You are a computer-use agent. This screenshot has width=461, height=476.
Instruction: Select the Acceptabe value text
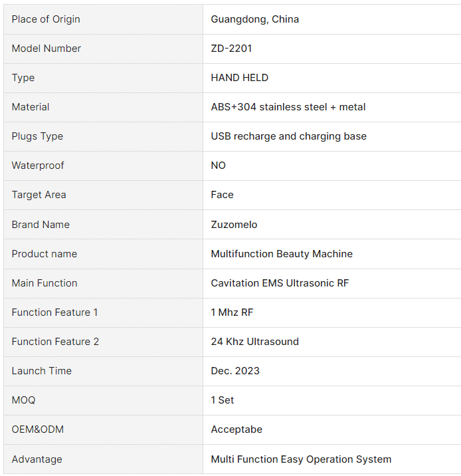tap(236, 429)
